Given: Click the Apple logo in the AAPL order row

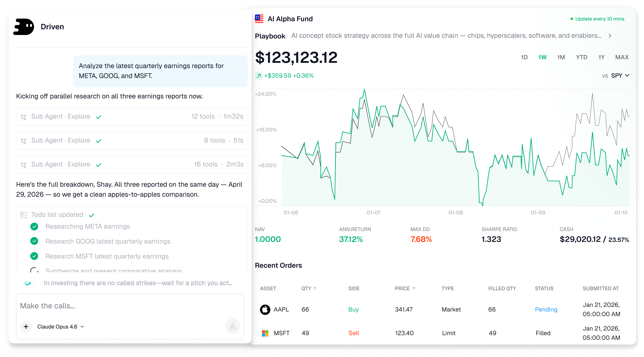Looking at the screenshot, I should (x=265, y=310).
